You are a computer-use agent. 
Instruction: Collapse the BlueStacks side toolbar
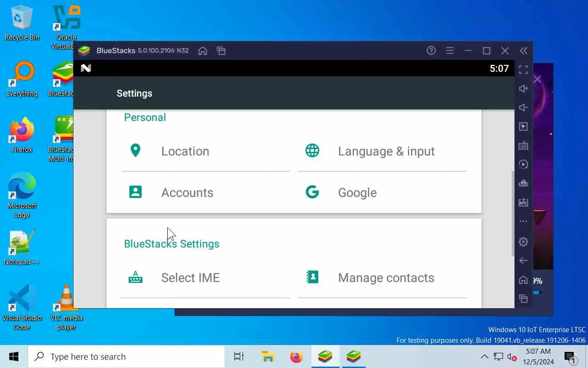tap(523, 51)
